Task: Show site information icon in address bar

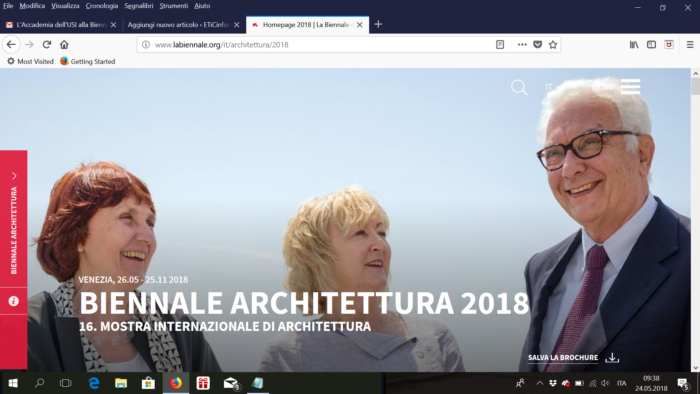Action: [x=146, y=45]
